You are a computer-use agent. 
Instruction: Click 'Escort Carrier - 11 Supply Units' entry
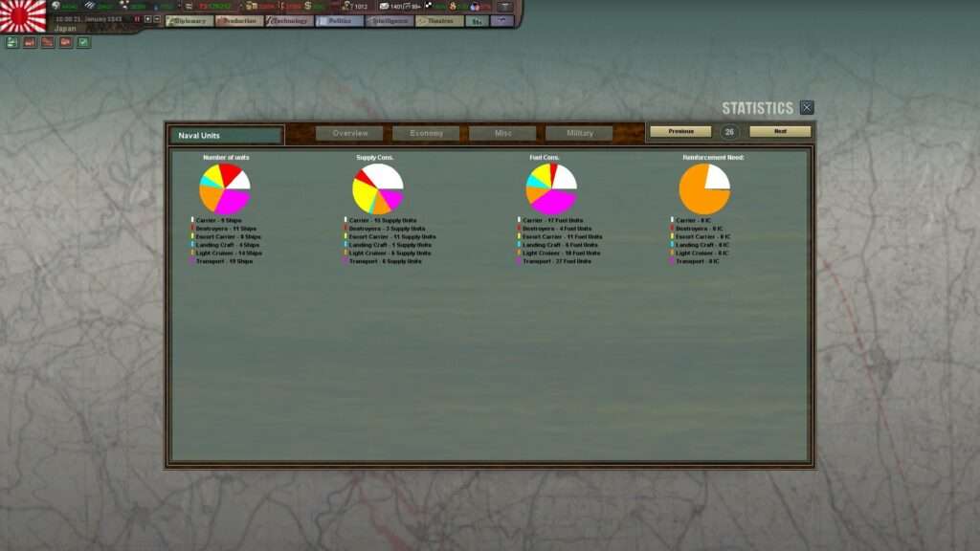click(x=390, y=237)
